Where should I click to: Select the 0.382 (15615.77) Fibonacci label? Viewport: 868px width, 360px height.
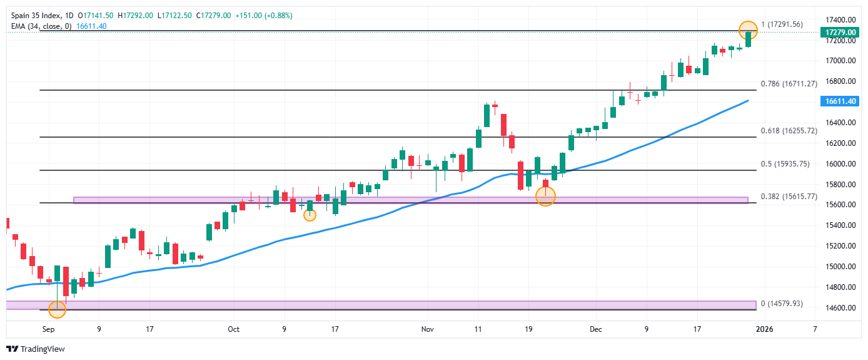(789, 196)
